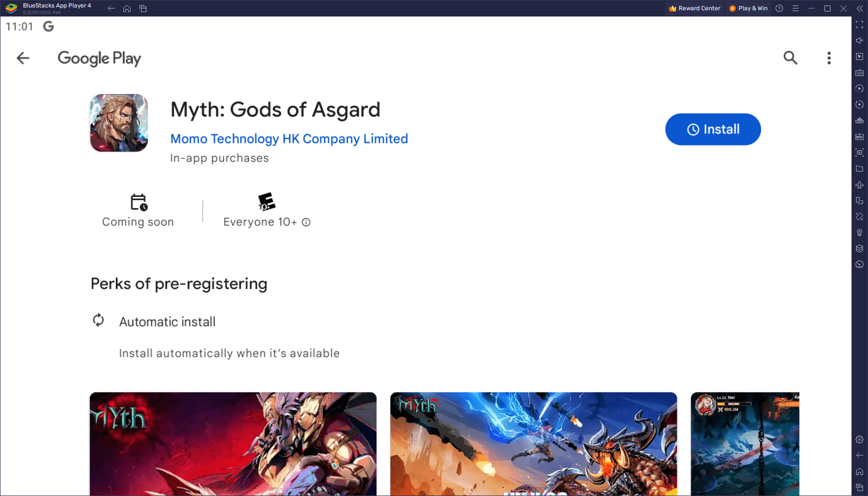Click the Automatic install refresh icon
The width and height of the screenshot is (868, 496).
(x=98, y=320)
